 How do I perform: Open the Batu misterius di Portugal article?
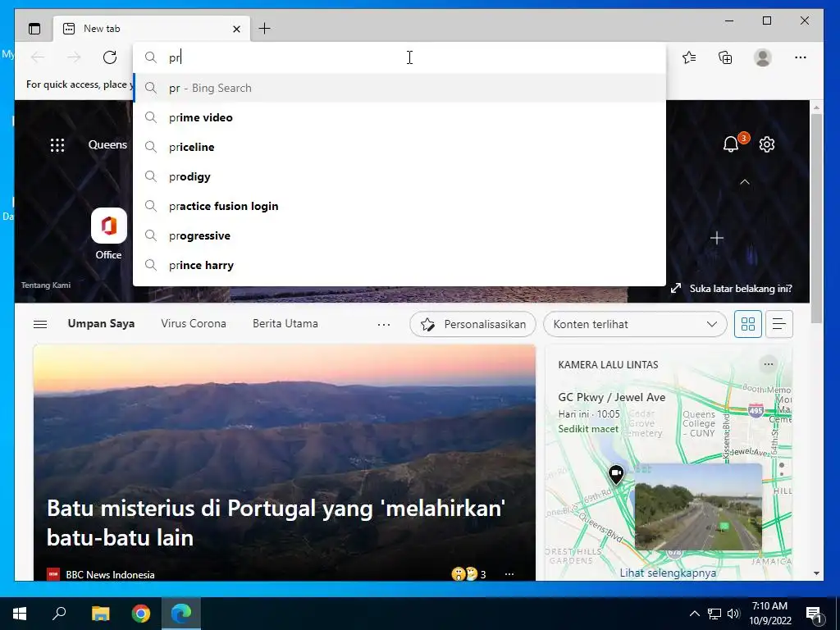[276, 523]
